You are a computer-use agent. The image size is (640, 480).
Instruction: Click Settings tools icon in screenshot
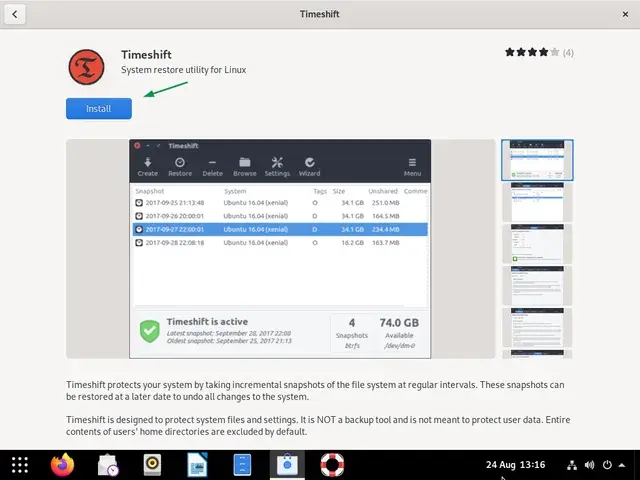coord(277,167)
